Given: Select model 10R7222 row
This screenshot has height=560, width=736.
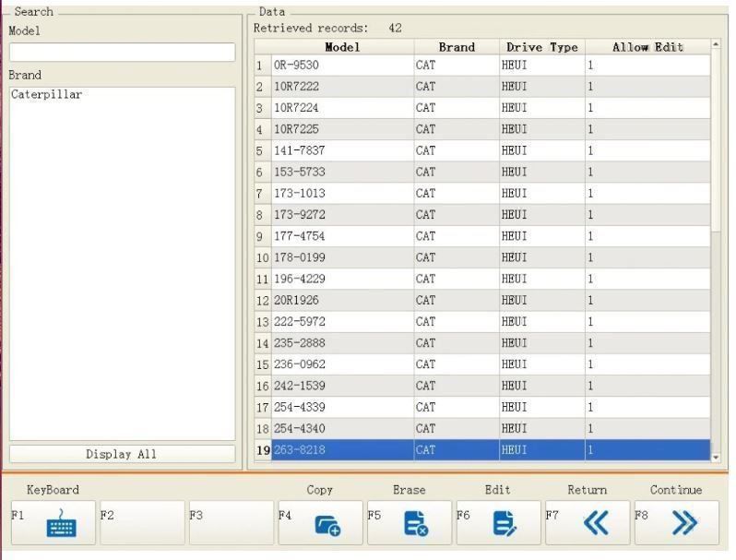Looking at the screenshot, I should (x=482, y=87).
